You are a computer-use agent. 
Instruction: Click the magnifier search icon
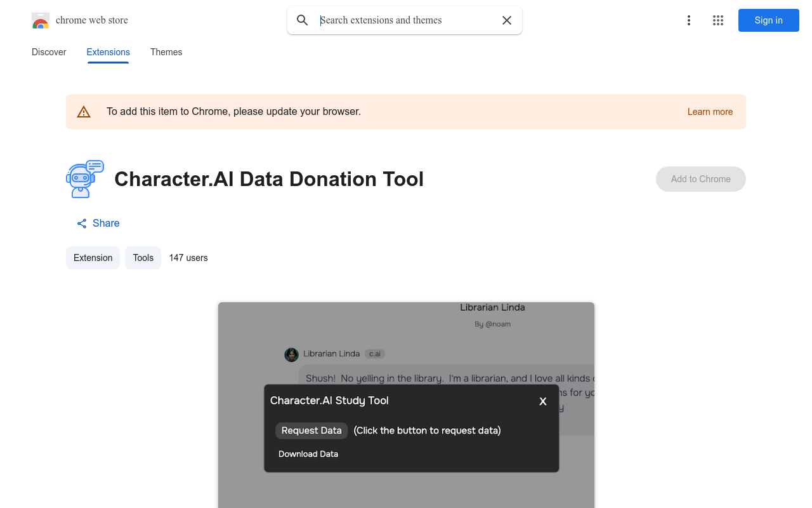(x=303, y=20)
